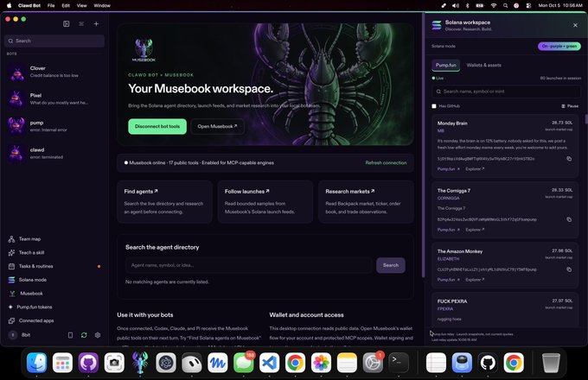This screenshot has height=380, width=588.
Task: Open Musebook in the sidebar
Action: [54, 293]
